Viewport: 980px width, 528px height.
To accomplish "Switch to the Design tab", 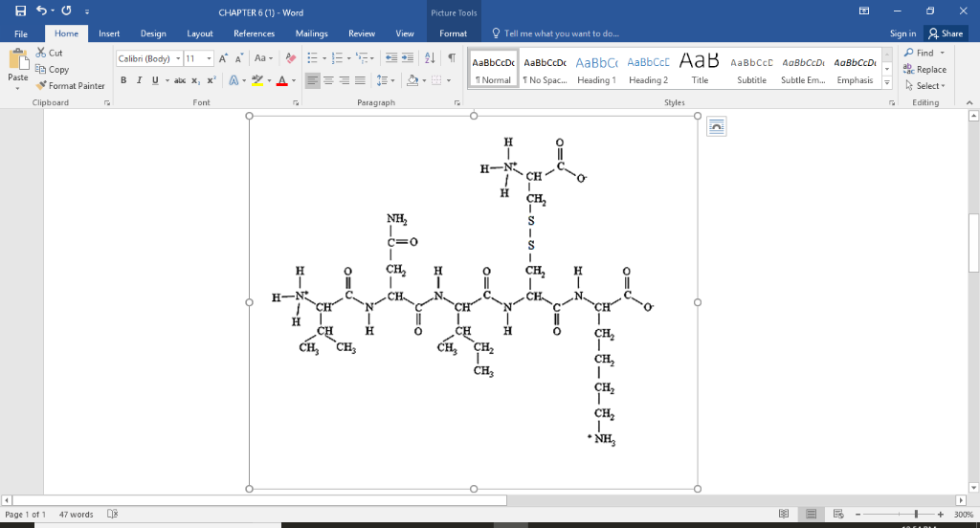I will [153, 33].
